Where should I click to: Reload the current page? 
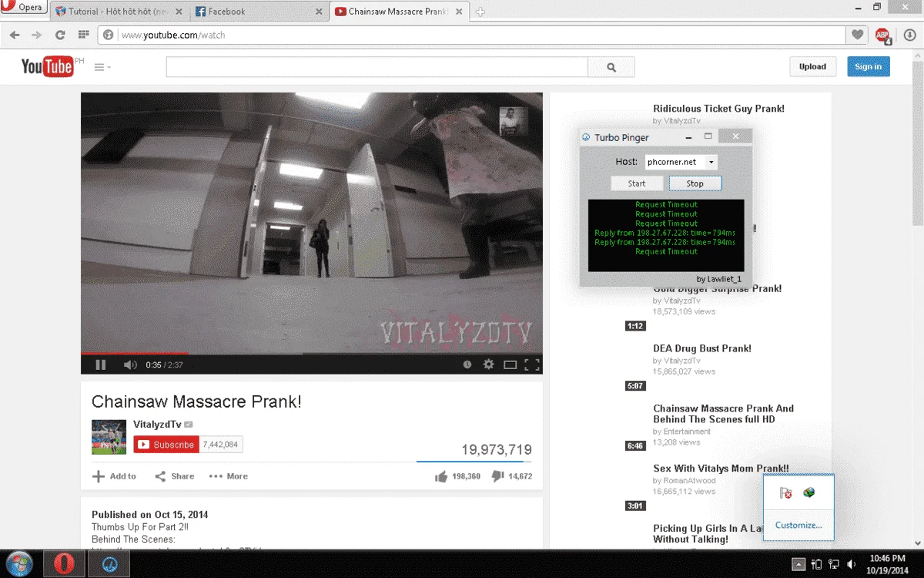point(60,35)
